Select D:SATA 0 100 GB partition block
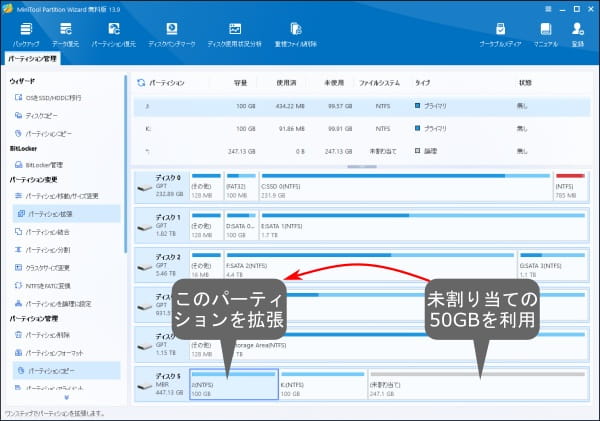Viewport: 600px width, 421px height. 241,226
